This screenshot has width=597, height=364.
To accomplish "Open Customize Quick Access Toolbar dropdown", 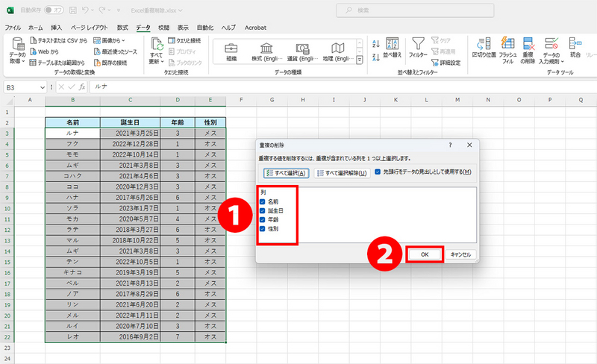I will click(x=119, y=10).
